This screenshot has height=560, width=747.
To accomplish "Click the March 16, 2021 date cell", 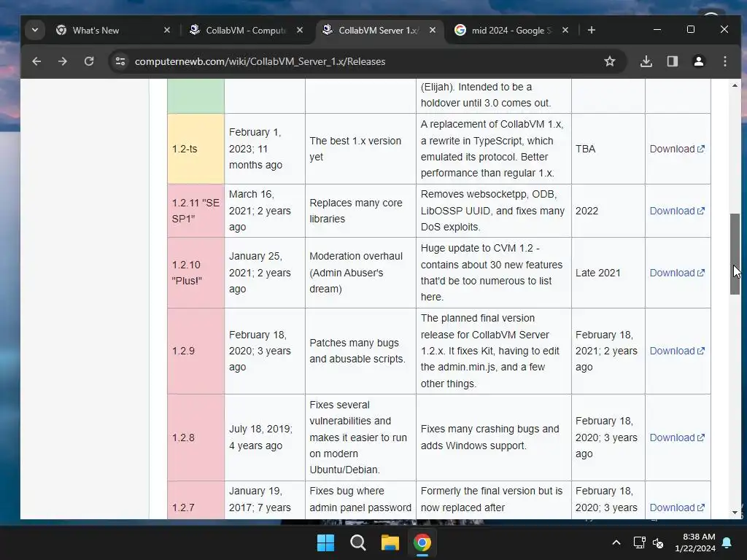I will [264, 211].
